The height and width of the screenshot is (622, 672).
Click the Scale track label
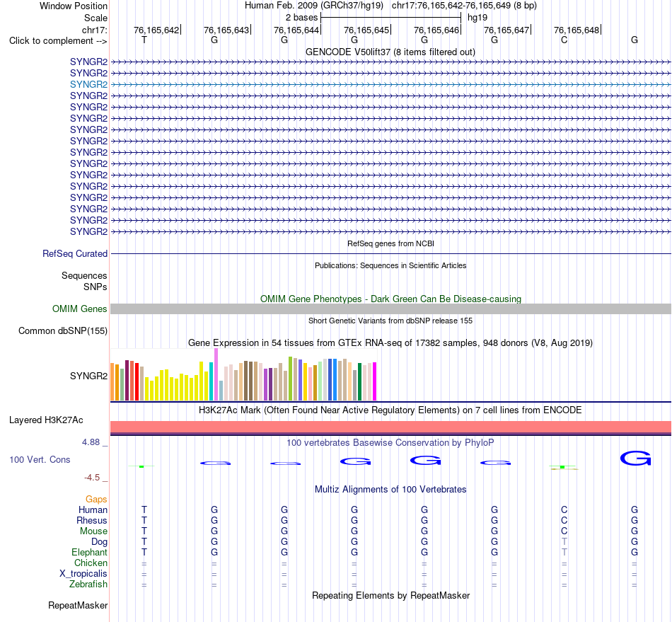tap(95, 18)
